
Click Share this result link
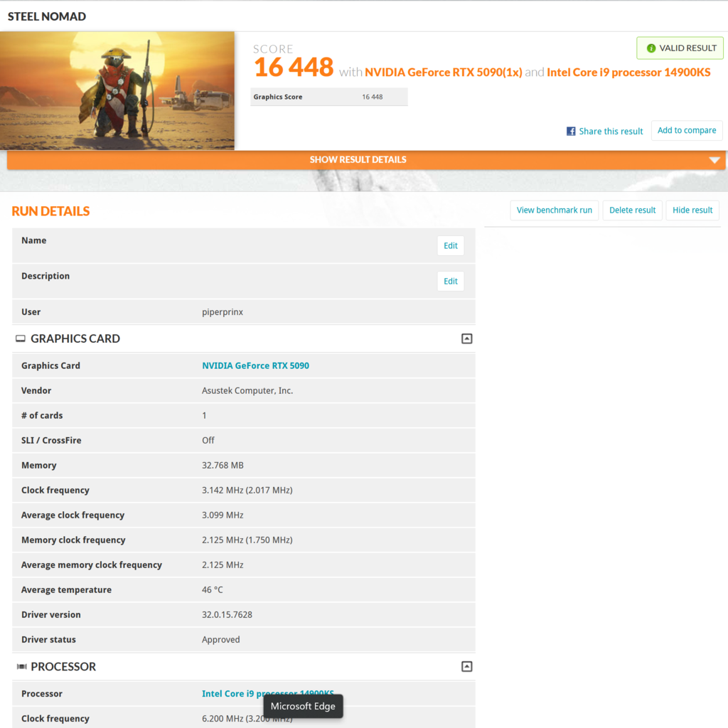click(611, 132)
